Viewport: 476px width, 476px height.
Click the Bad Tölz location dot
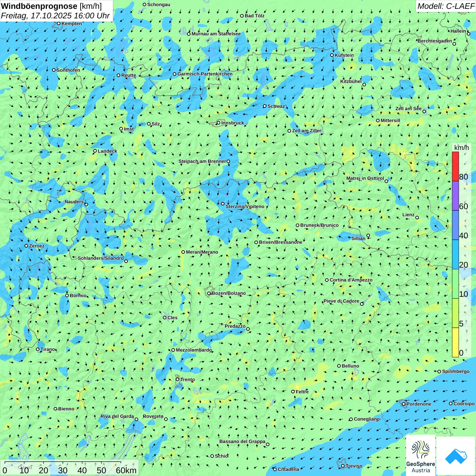click(242, 16)
